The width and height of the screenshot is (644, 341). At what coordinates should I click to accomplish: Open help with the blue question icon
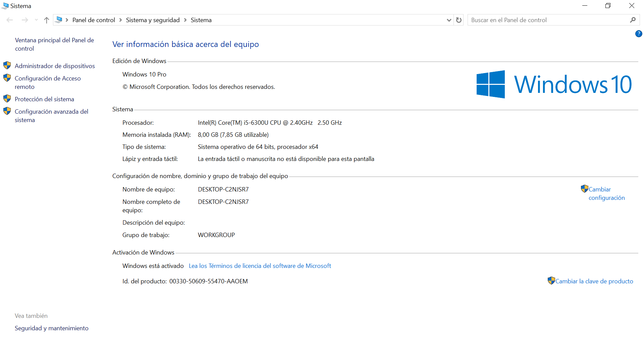coord(639,34)
